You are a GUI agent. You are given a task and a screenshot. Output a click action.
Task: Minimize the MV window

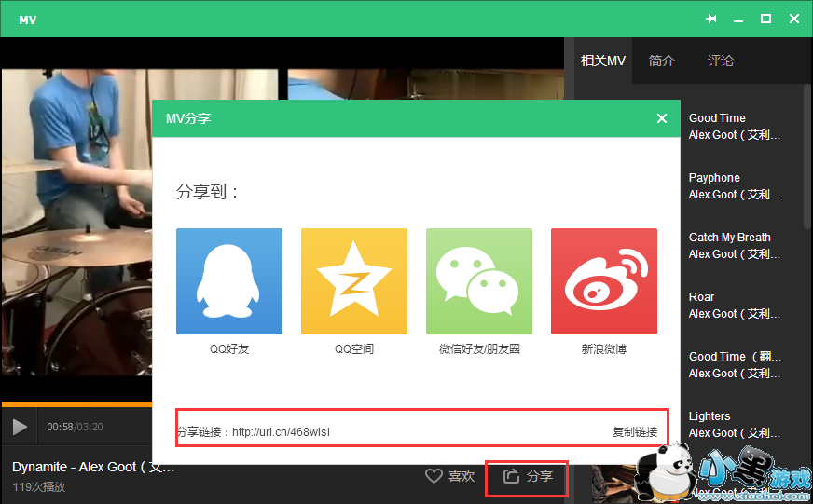pos(738,20)
